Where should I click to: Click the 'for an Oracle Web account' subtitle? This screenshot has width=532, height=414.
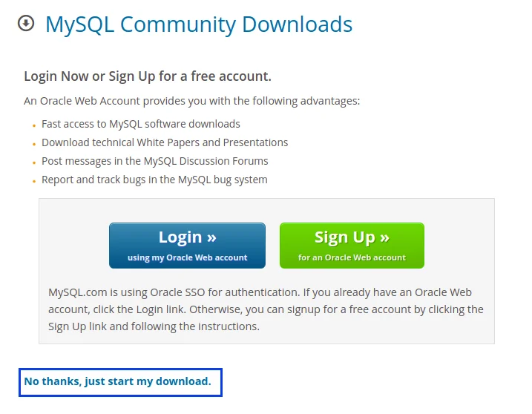tap(352, 257)
